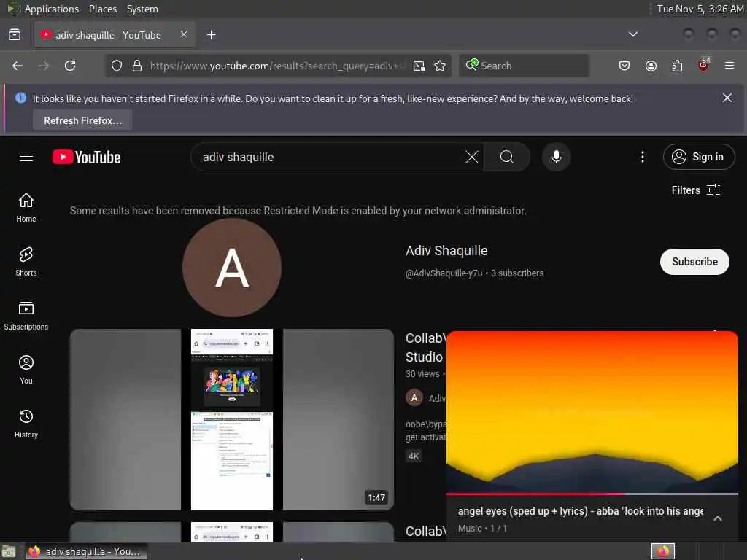The image size is (747, 560).
Task: Open Places menu
Action: click(x=102, y=9)
